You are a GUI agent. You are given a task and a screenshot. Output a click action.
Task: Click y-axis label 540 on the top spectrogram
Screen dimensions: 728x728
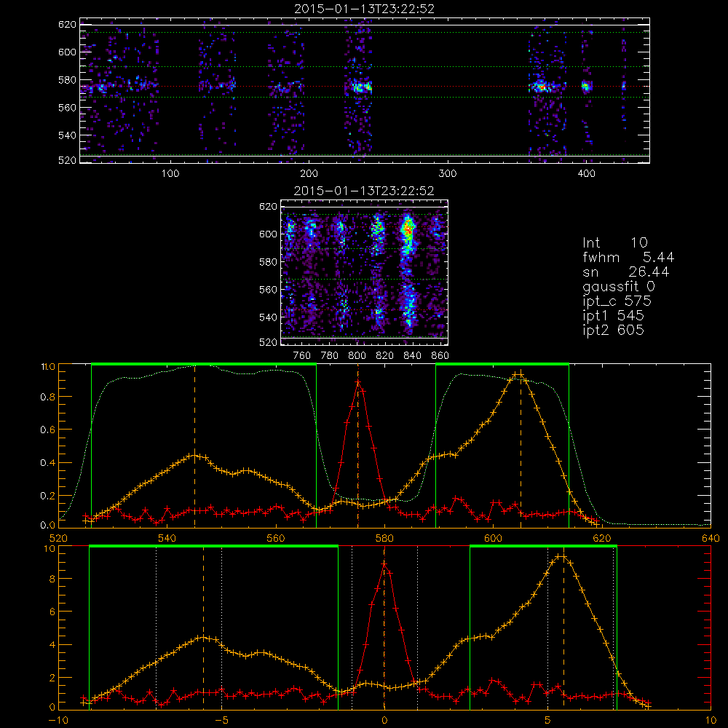point(67,135)
